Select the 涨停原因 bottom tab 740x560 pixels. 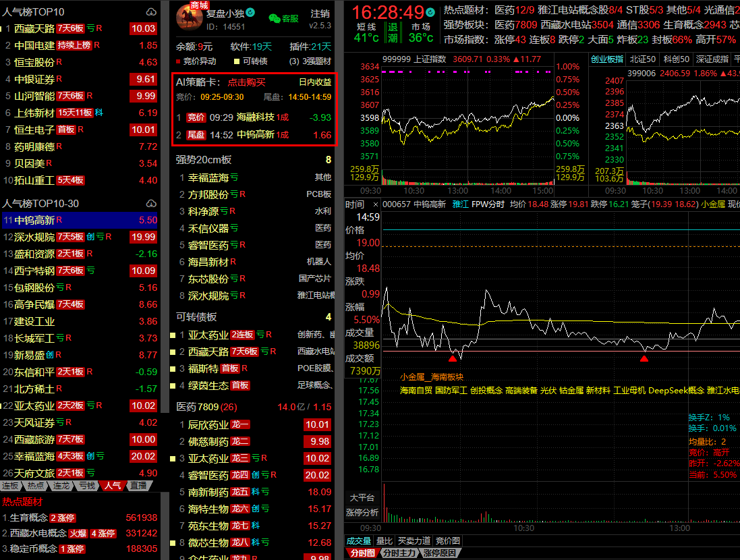440,553
